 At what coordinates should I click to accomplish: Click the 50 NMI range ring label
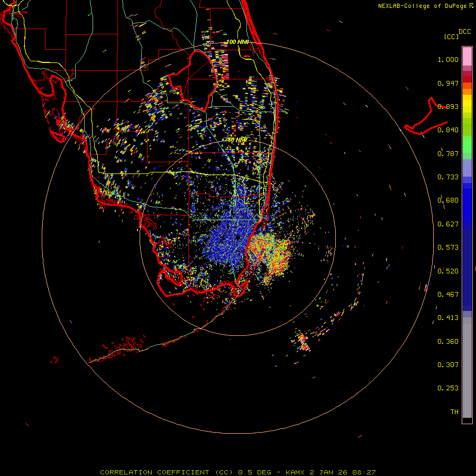(x=237, y=140)
